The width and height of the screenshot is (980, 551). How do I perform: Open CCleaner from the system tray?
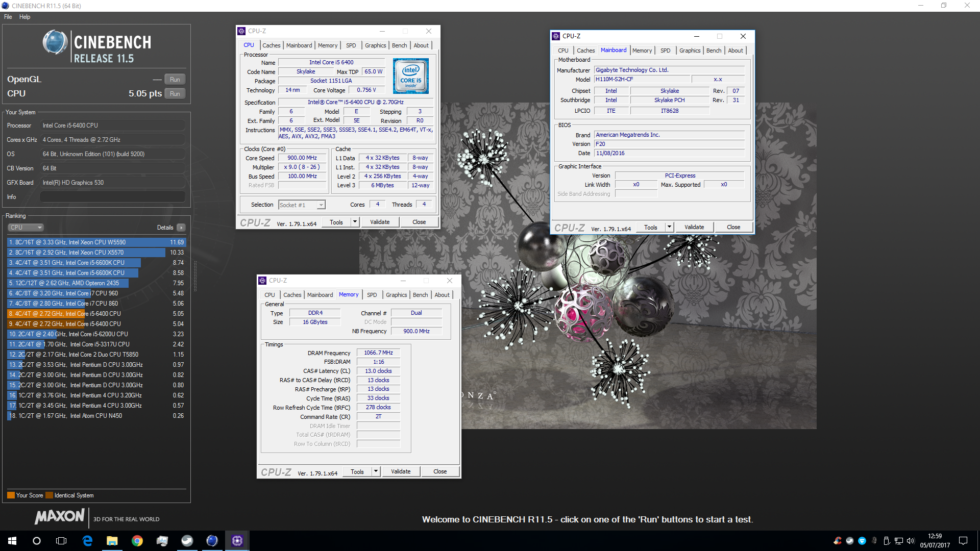[838, 541]
